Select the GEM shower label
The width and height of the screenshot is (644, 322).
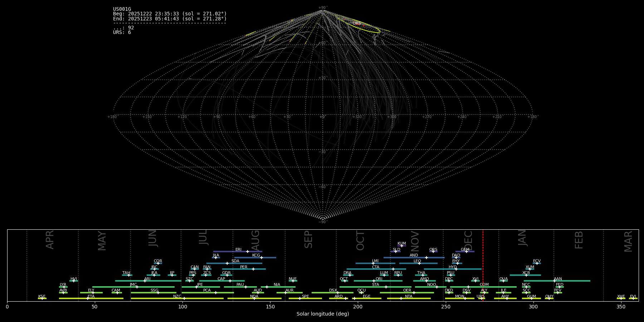point(465,250)
